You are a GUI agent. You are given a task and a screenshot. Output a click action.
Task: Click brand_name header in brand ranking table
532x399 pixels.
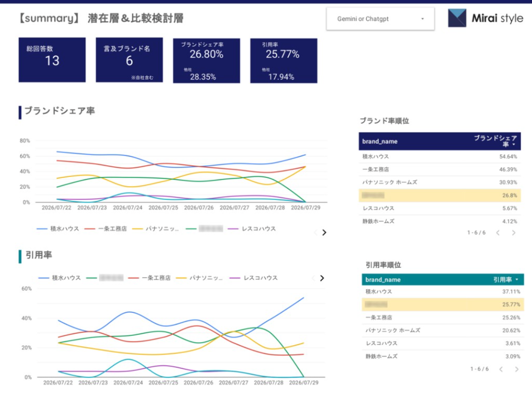point(380,141)
